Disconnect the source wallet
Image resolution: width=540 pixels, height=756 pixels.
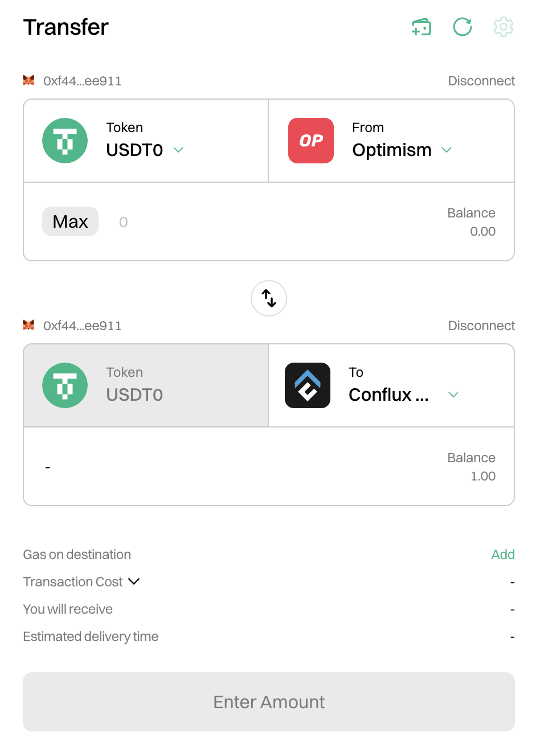click(481, 81)
